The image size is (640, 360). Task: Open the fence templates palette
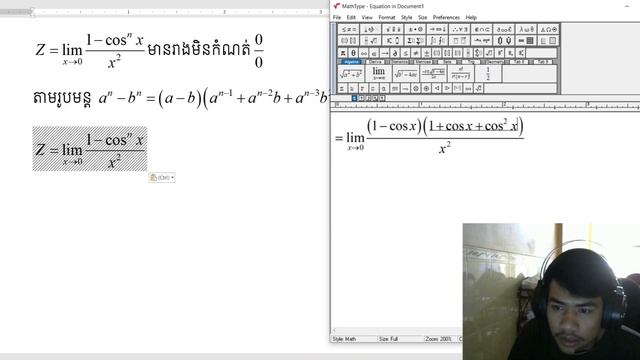(x=348, y=40)
